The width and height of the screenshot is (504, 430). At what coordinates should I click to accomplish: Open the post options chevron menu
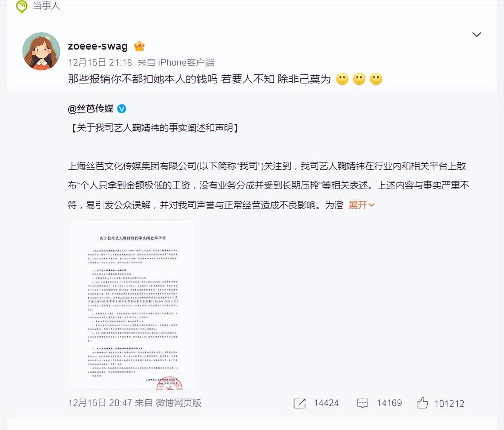(476, 34)
